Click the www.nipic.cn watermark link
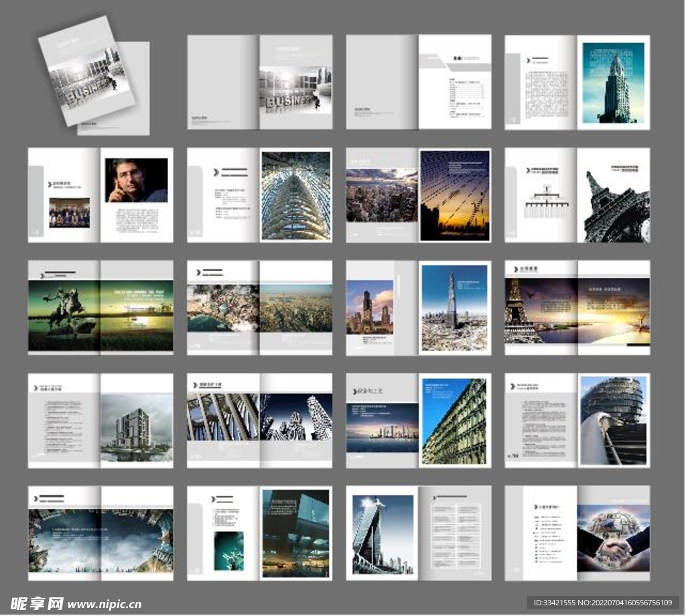 (x=104, y=604)
